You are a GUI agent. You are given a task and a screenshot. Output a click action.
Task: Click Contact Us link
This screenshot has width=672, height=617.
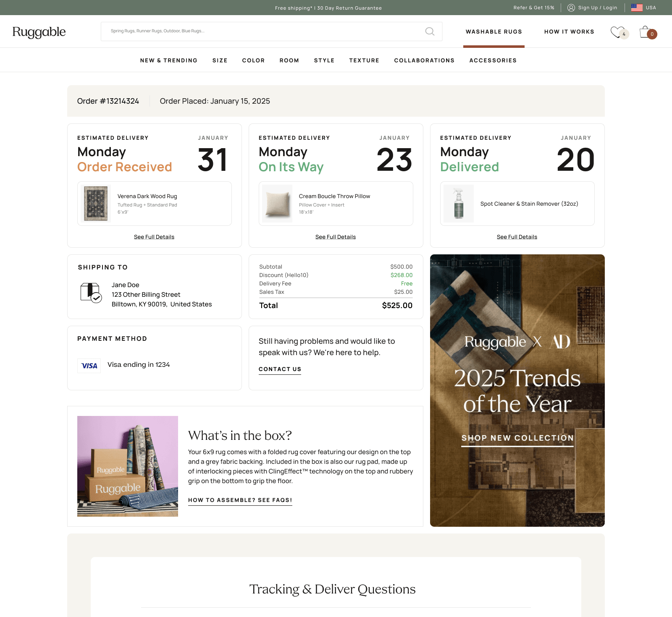point(280,369)
